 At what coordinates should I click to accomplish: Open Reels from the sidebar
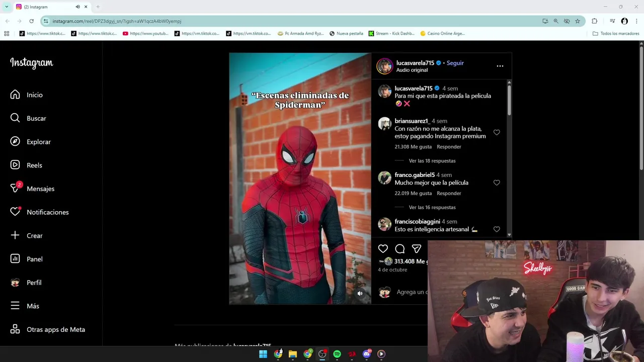[x=26, y=165]
